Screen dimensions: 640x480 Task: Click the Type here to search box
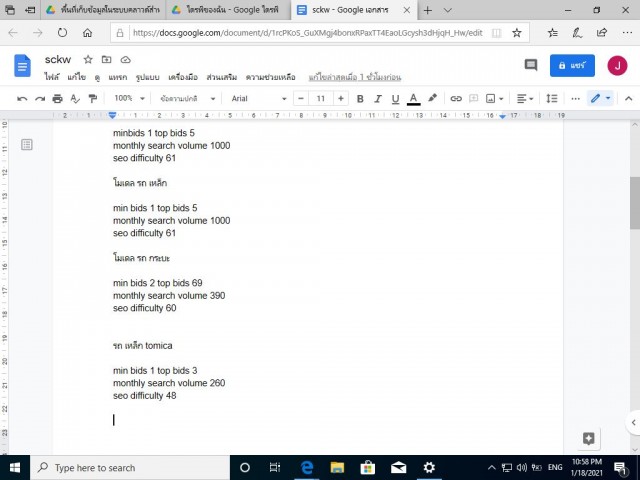click(130, 468)
